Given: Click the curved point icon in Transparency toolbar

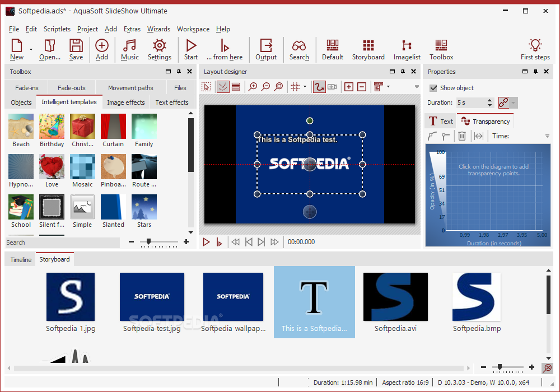Looking at the screenshot, I should [432, 136].
